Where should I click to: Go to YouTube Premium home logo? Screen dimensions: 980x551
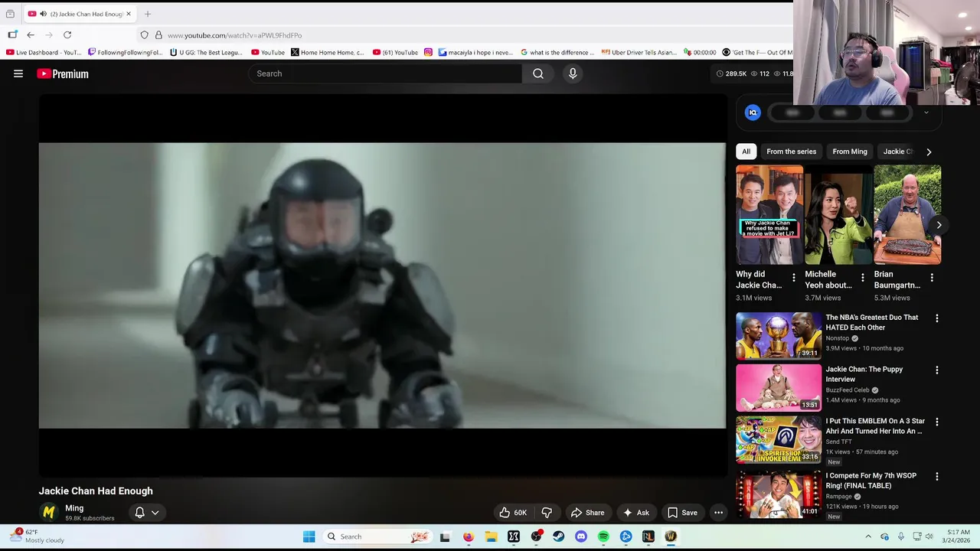(x=63, y=73)
